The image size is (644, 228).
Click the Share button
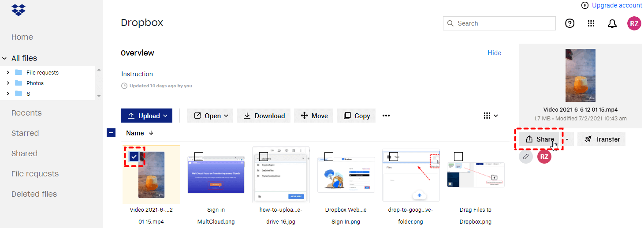[539, 139]
